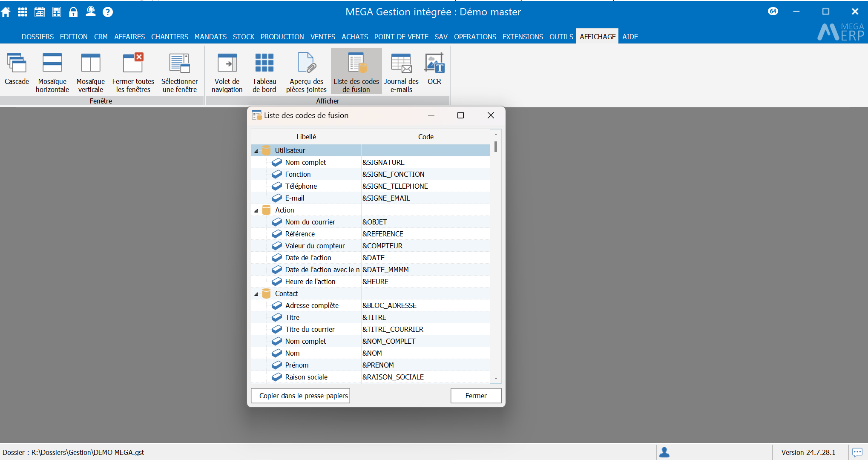Click the Fermer button in dialog

(476, 396)
